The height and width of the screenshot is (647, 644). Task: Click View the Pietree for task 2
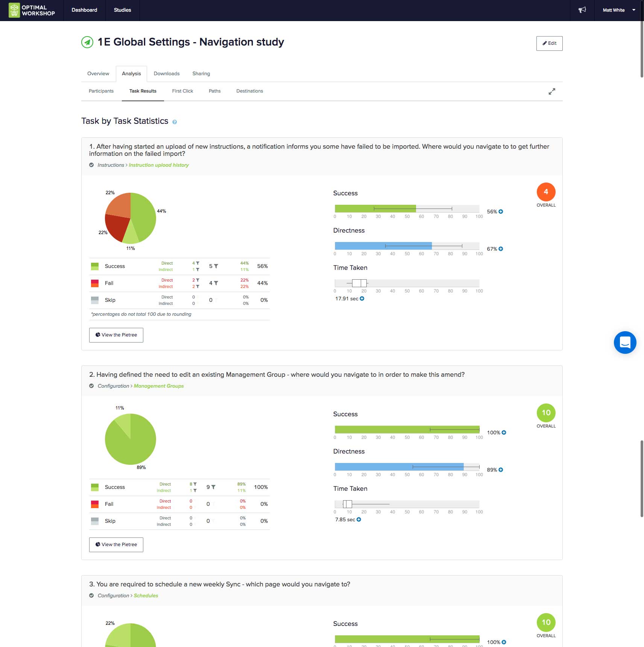tap(116, 545)
